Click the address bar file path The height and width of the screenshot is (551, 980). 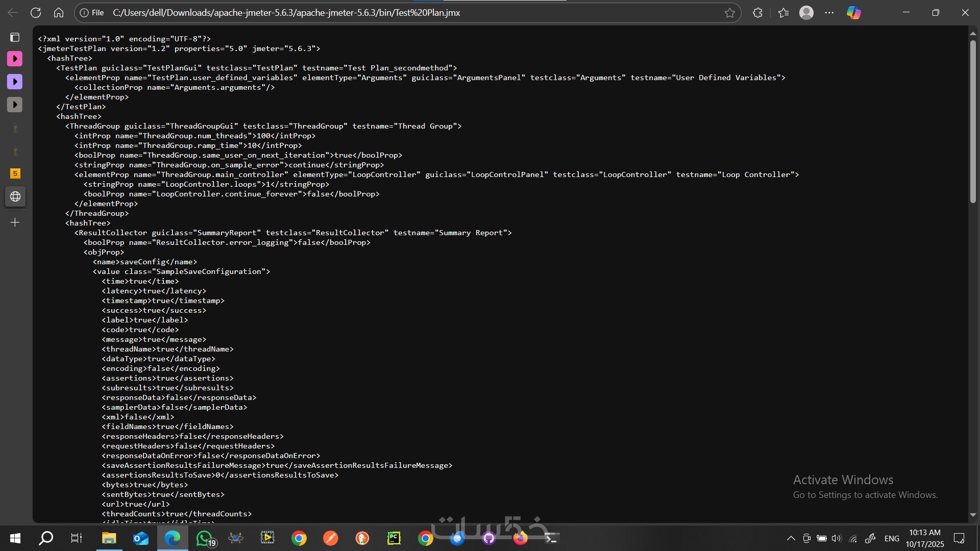point(286,13)
